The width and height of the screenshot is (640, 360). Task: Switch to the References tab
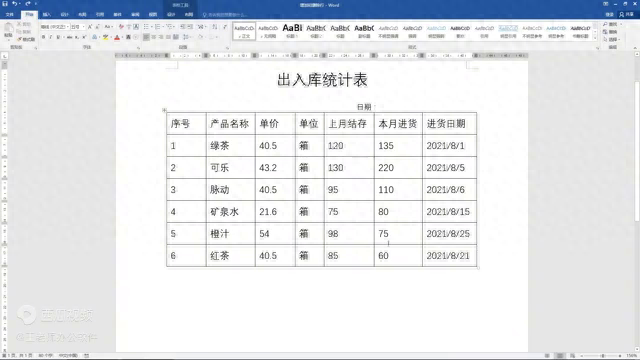click(x=100, y=14)
